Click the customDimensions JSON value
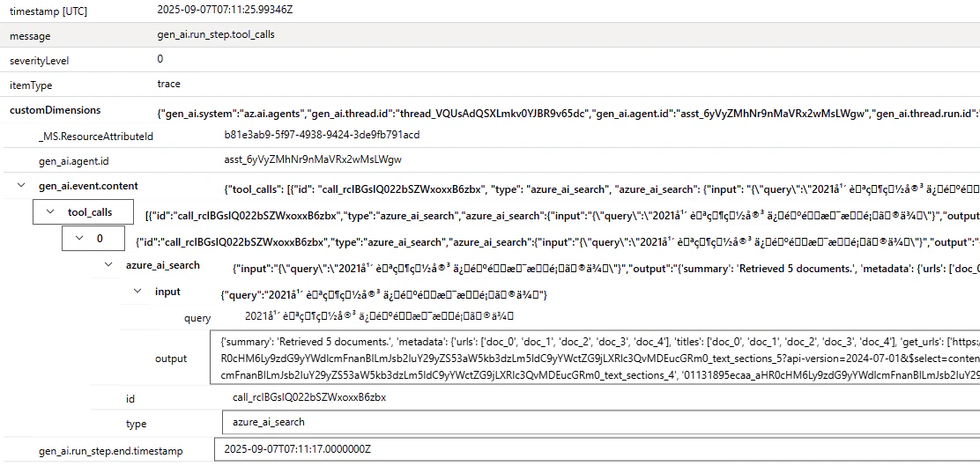This screenshot has width=980, height=466. tap(568, 115)
